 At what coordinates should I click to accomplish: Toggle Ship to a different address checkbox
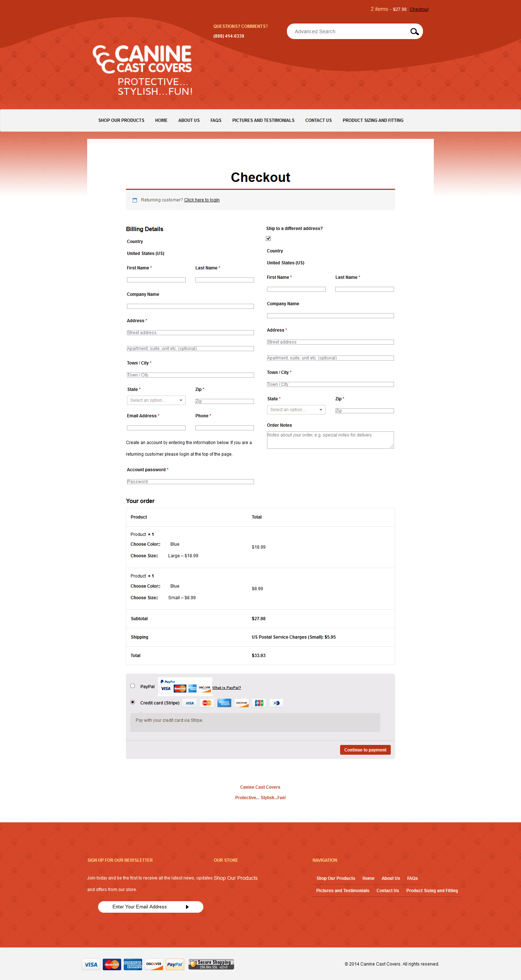tap(268, 239)
